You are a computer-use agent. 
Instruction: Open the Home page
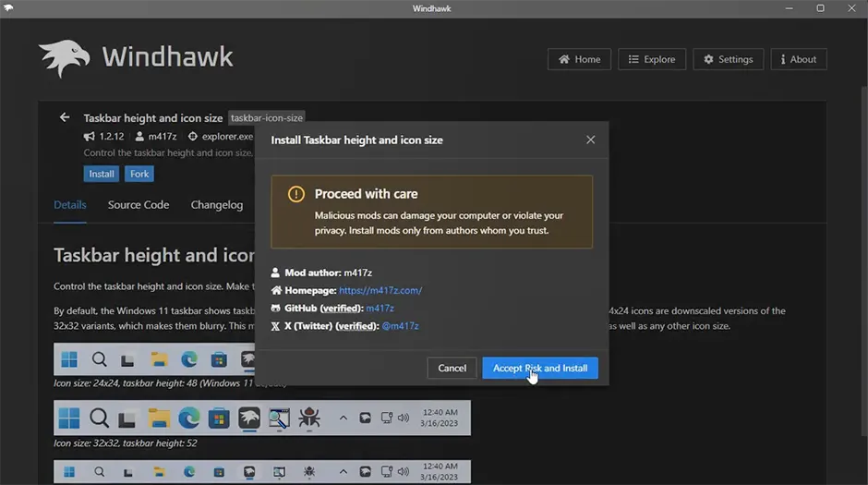(x=578, y=59)
